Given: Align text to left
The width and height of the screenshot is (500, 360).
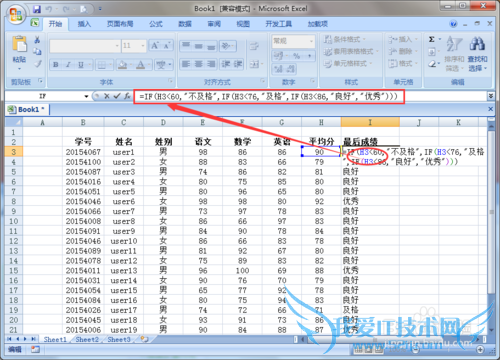Looking at the screenshot, I should coord(186,64).
